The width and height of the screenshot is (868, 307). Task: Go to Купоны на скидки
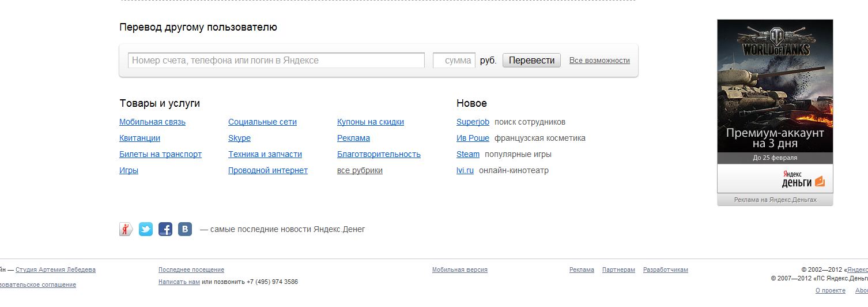[370, 122]
